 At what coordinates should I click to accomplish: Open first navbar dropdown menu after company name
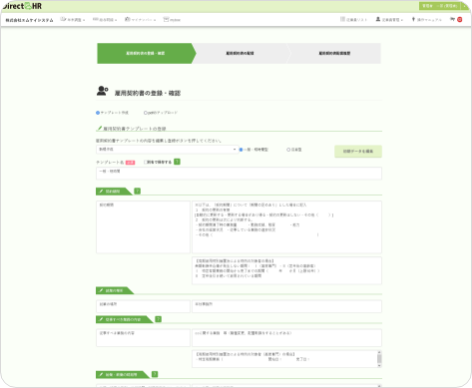(x=72, y=20)
